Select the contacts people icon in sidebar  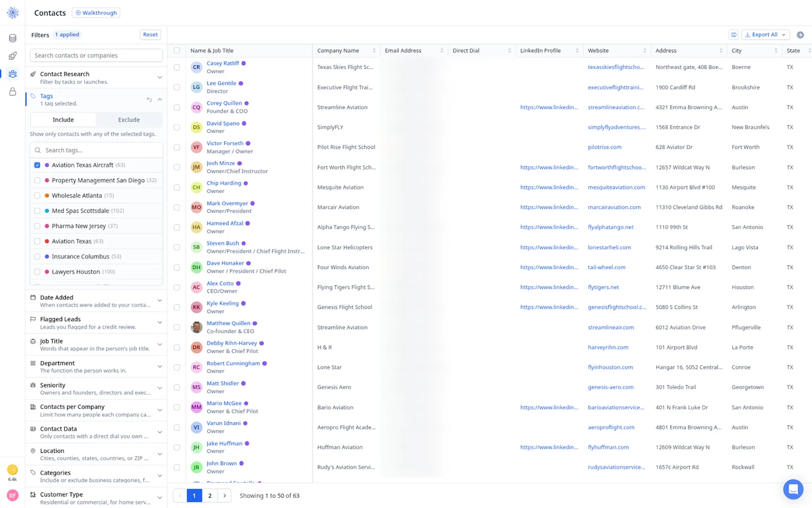coord(13,74)
